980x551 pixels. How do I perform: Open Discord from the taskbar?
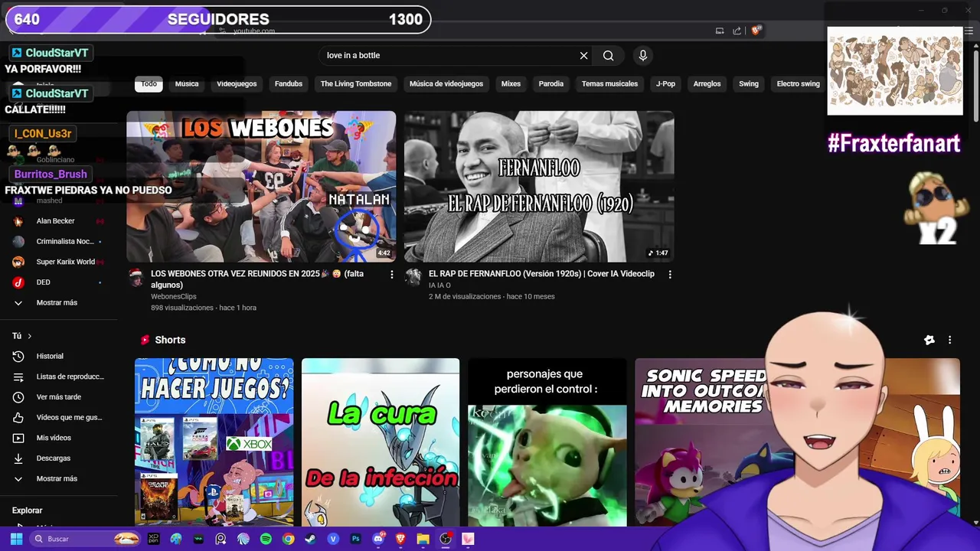377,539
